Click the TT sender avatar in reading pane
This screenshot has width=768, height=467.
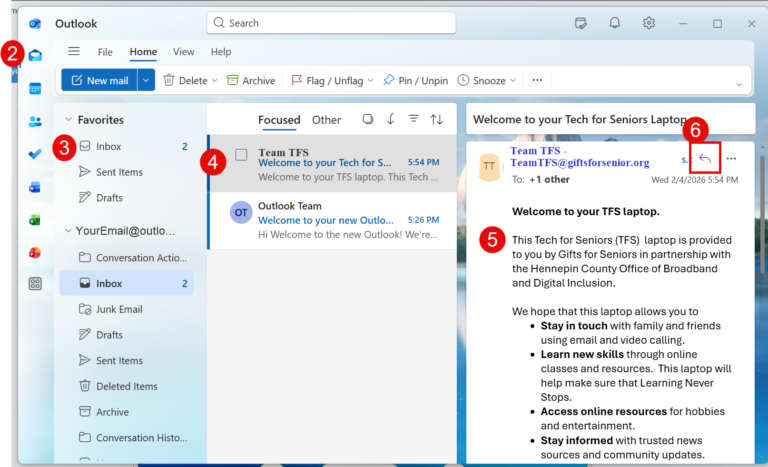click(489, 166)
